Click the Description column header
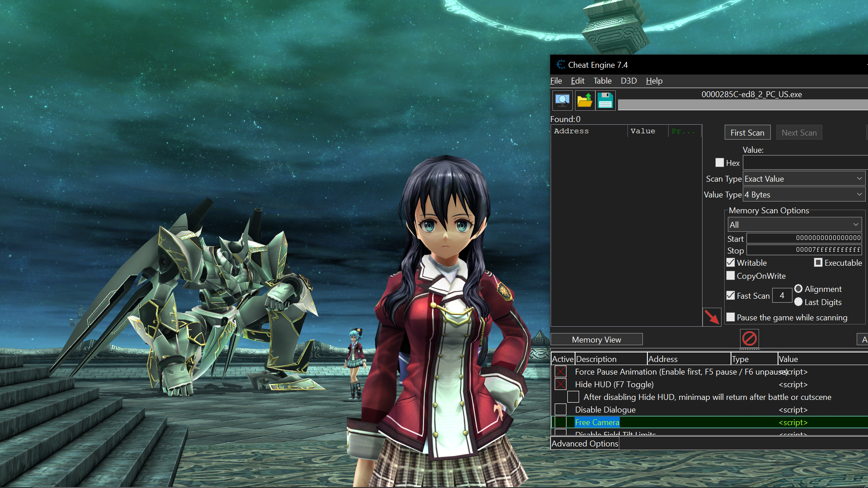This screenshot has height=488, width=868. 611,359
